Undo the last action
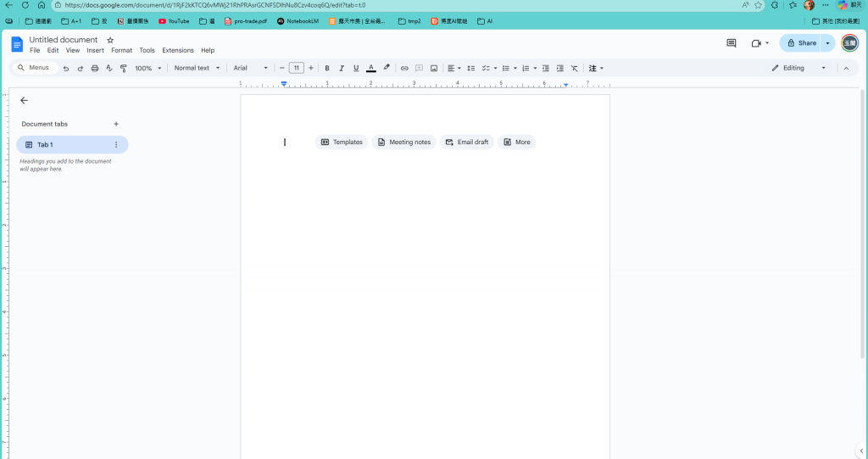This screenshot has height=459, width=868. coord(66,68)
